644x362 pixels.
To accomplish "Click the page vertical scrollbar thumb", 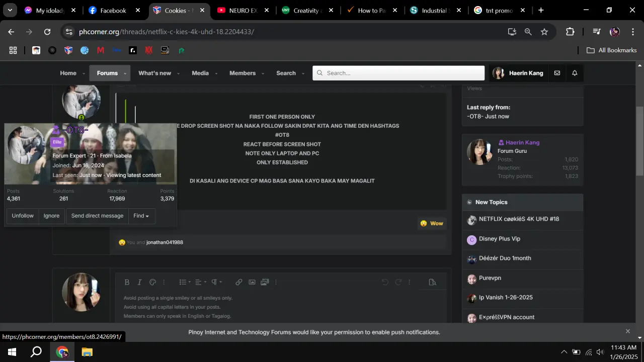I will [x=639, y=141].
